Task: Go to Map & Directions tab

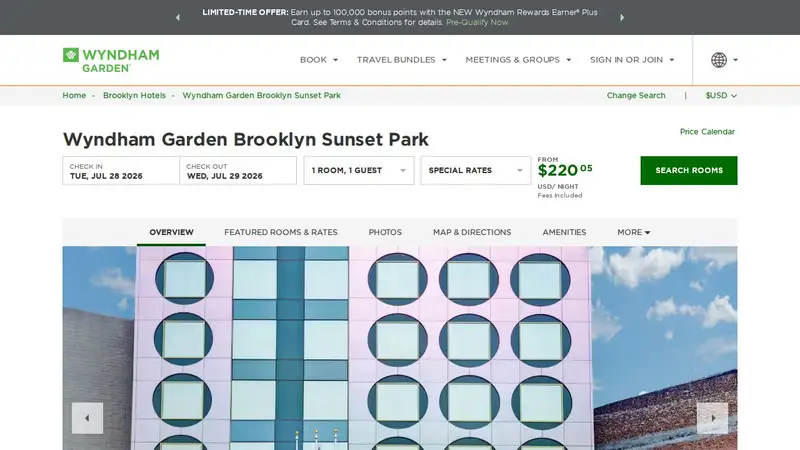Action: tap(472, 232)
